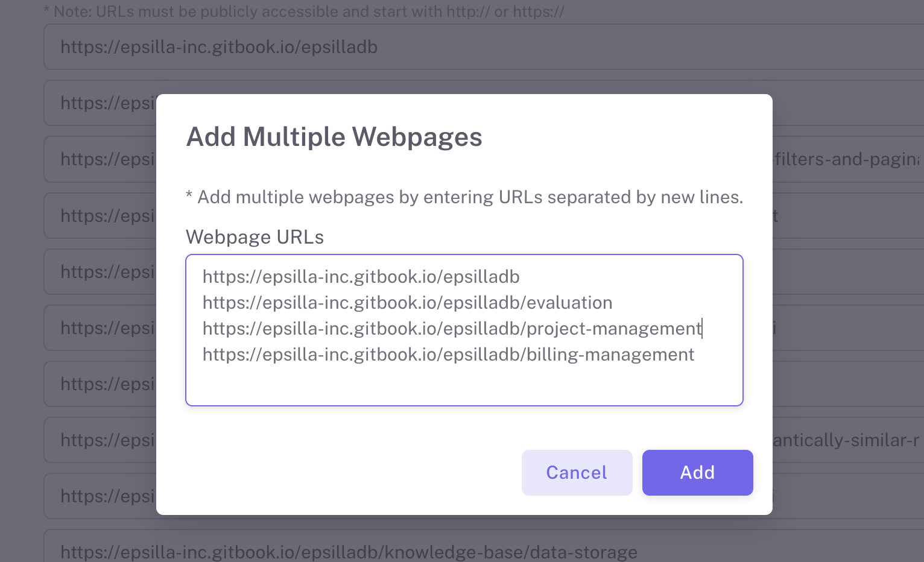Click the topmost background URL field ending in epsilladb
This screenshot has width=924, height=562.
coord(219,47)
